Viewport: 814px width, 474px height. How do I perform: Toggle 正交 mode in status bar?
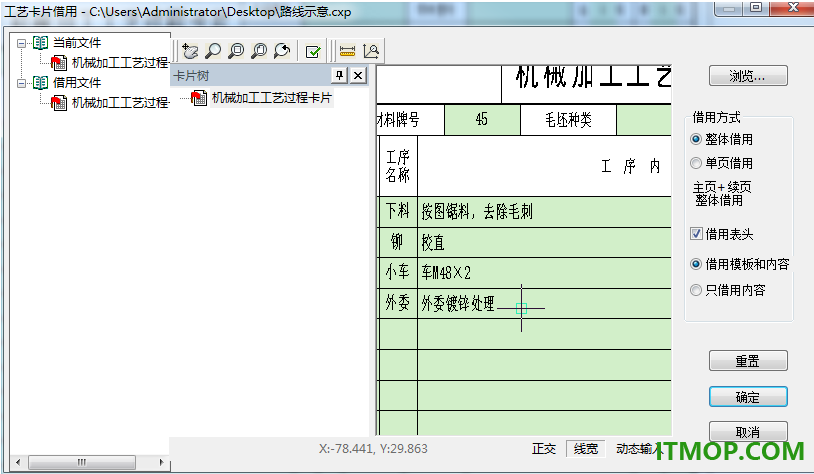[544, 449]
